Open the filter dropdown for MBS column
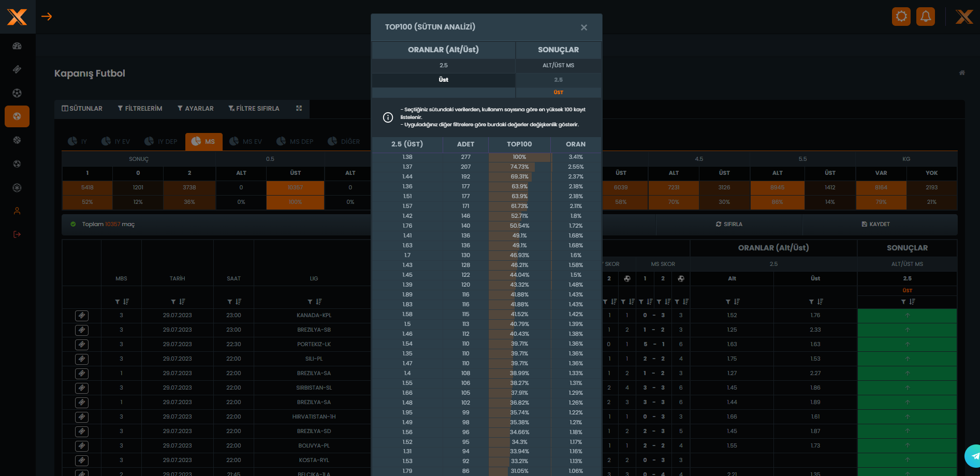 tap(118, 302)
